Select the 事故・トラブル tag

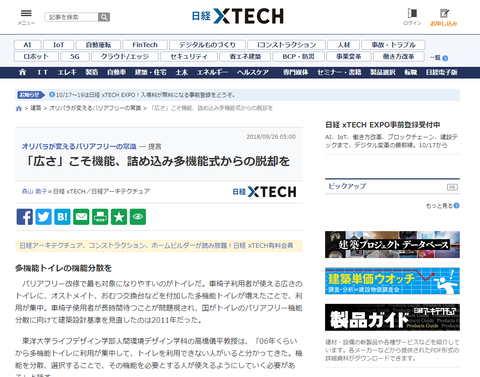point(393,45)
